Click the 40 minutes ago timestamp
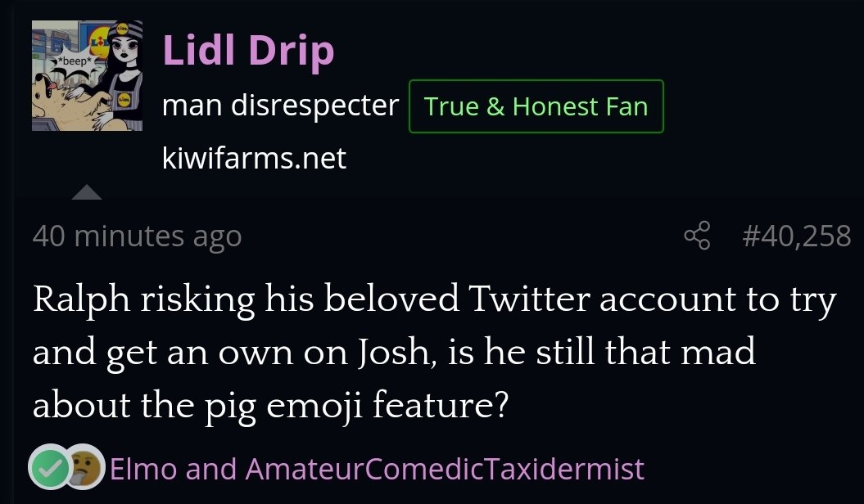 coord(138,236)
